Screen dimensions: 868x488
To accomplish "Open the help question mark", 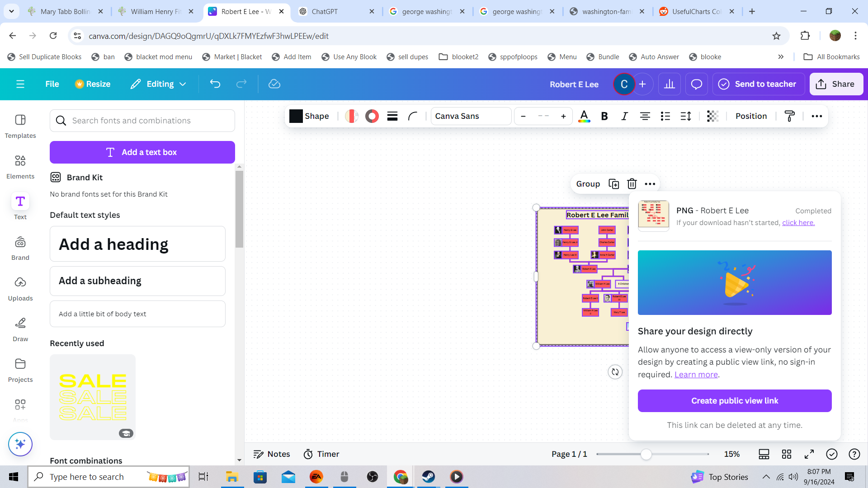I will click(x=854, y=454).
